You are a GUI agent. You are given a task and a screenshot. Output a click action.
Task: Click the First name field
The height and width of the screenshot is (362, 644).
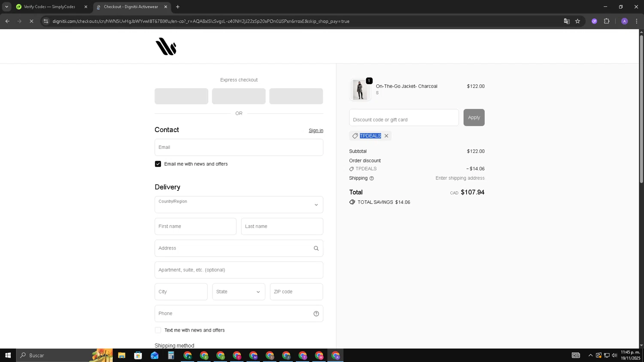point(195,226)
